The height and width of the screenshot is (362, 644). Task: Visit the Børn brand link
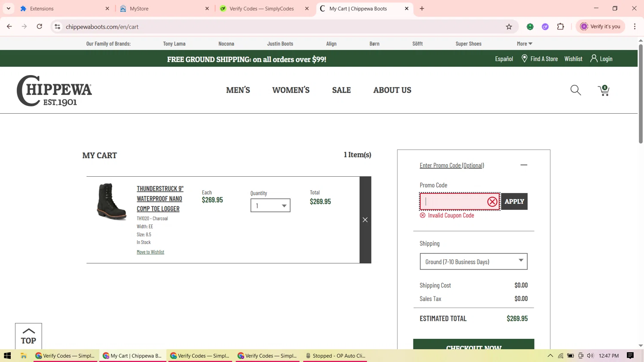pos(374,44)
